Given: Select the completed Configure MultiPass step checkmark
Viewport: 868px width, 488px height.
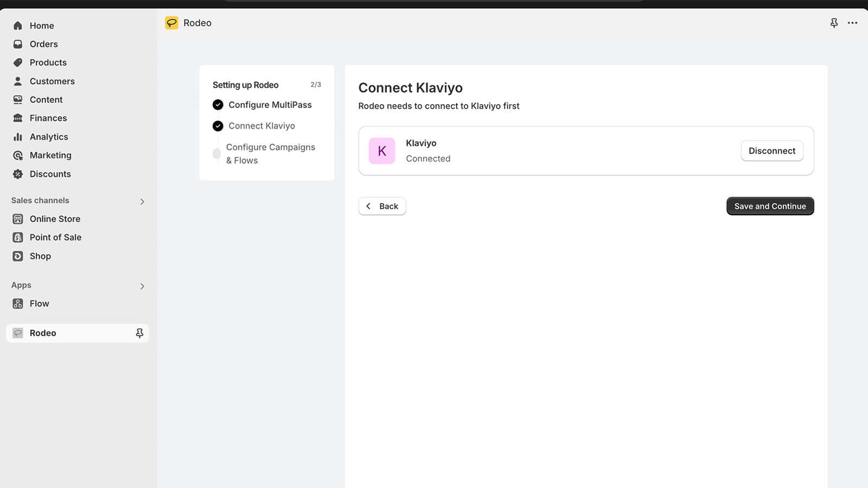Looking at the screenshot, I should [x=218, y=105].
